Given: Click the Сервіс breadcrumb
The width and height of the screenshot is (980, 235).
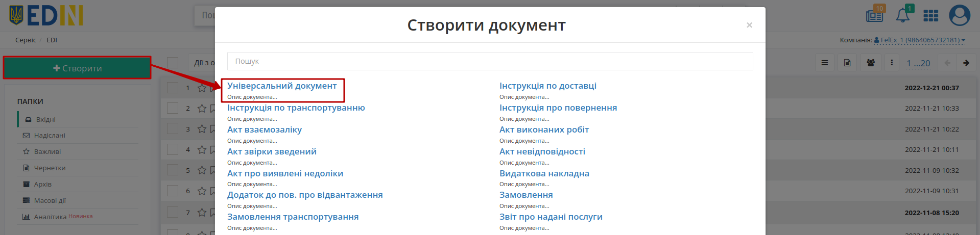Looking at the screenshot, I should pyautogui.click(x=26, y=40).
